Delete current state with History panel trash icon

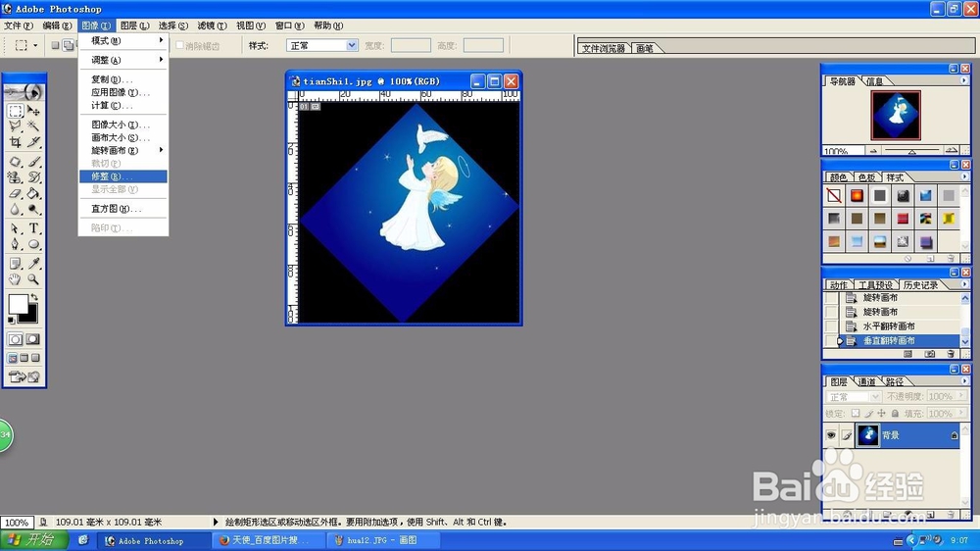coord(952,354)
